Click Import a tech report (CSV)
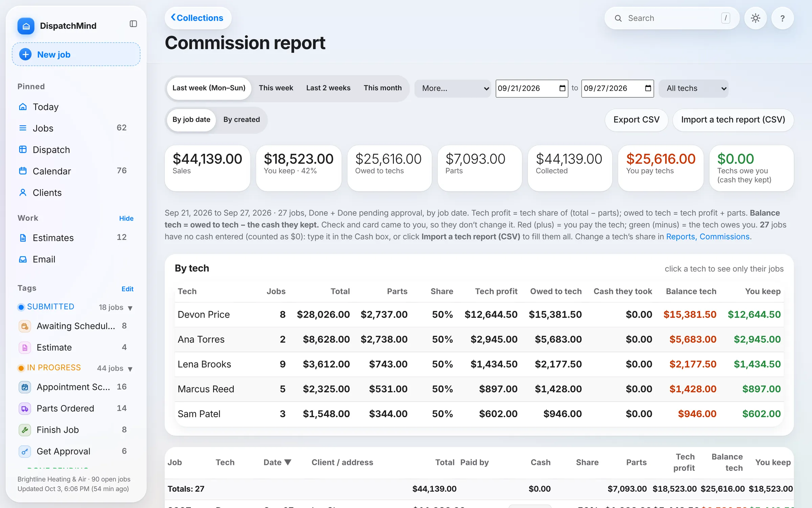812x508 pixels. [x=733, y=120]
